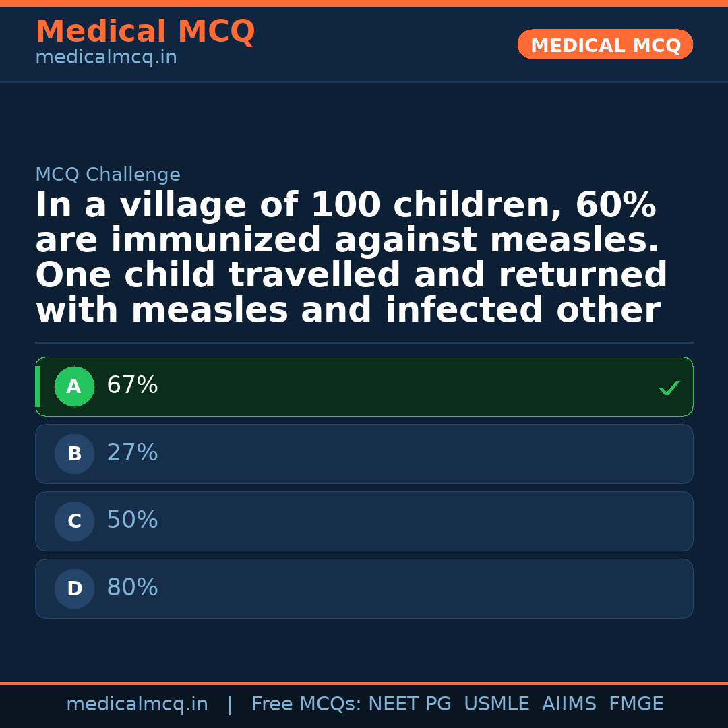This screenshot has width=728, height=728.
Task: Click the orange Medical MCQ title
Action: pyautogui.click(x=145, y=32)
